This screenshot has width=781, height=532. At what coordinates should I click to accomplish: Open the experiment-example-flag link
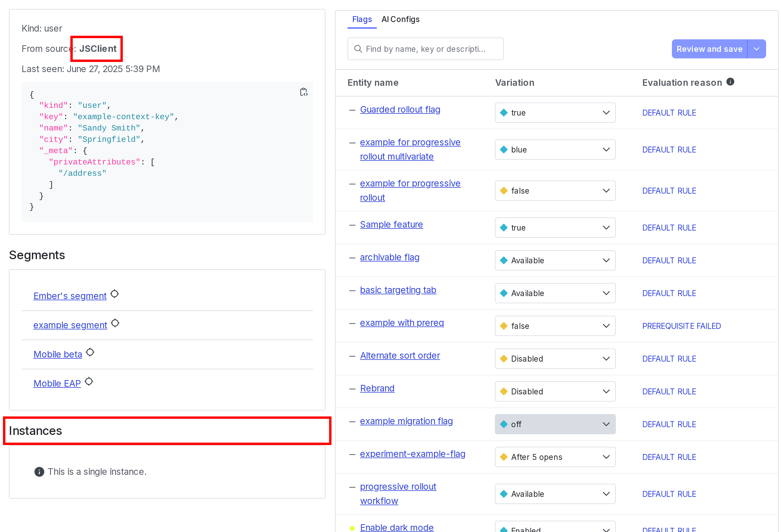click(413, 454)
